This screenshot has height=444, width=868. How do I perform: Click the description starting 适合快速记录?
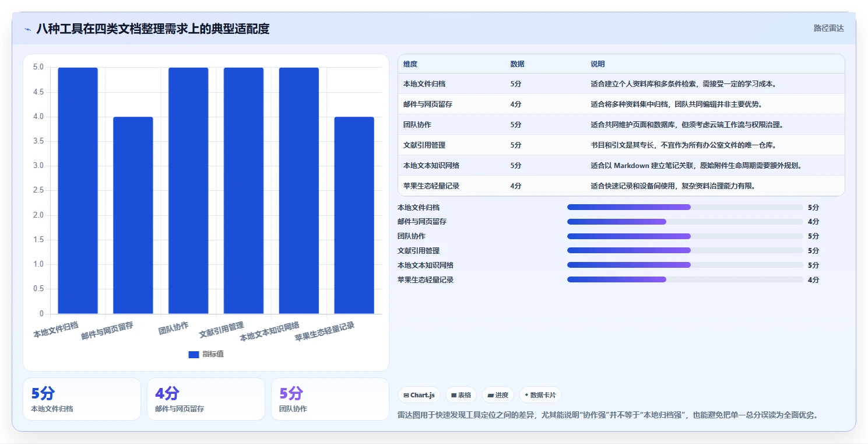673,186
